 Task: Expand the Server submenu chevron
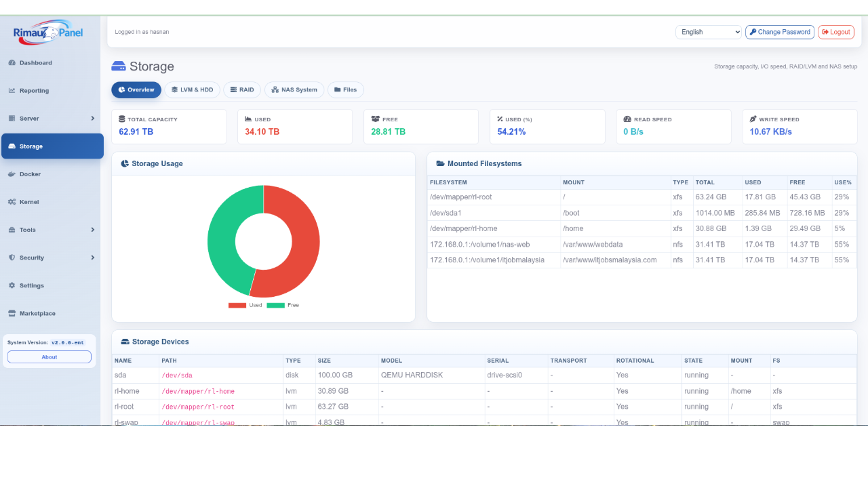[93, 119]
